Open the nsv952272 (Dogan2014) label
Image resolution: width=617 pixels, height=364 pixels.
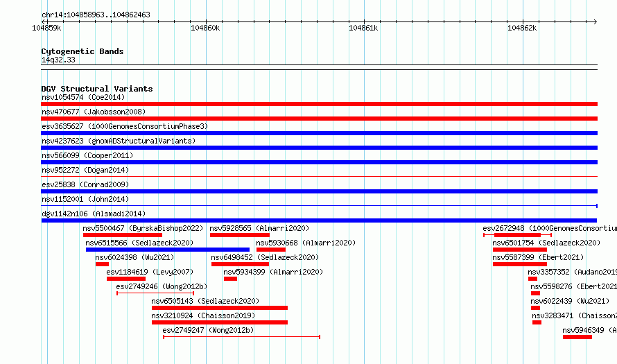click(x=85, y=170)
